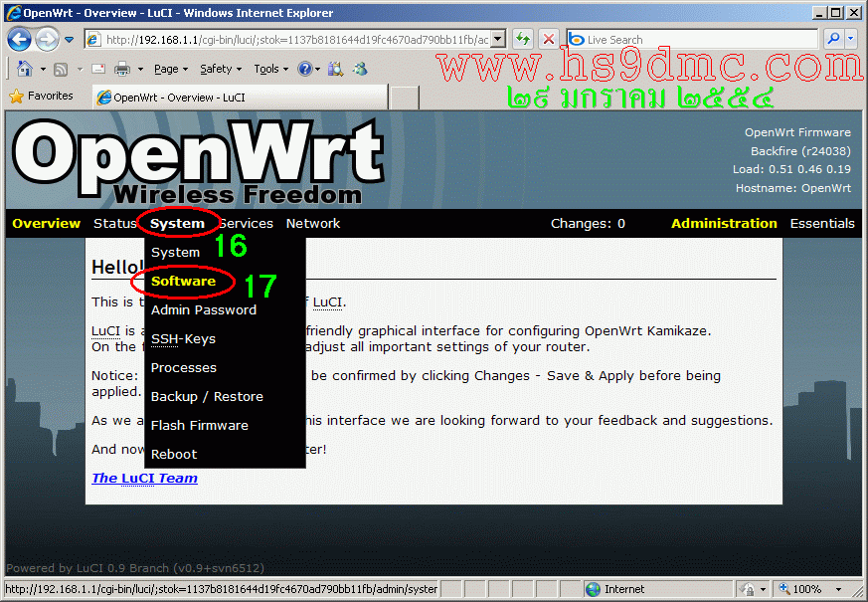Open the Print options dropdown arrow
Screen dimensions: 868x602
(x=140, y=70)
